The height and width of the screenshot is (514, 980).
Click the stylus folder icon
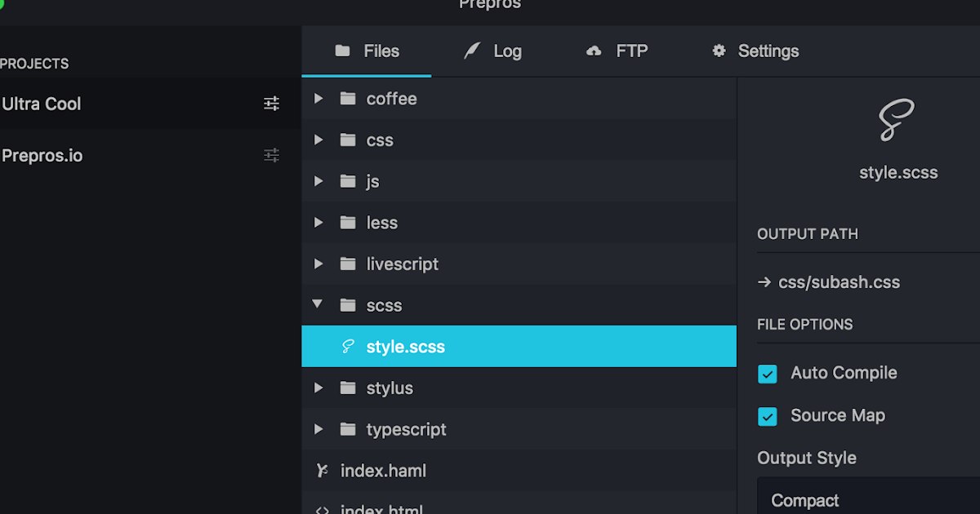(x=348, y=388)
